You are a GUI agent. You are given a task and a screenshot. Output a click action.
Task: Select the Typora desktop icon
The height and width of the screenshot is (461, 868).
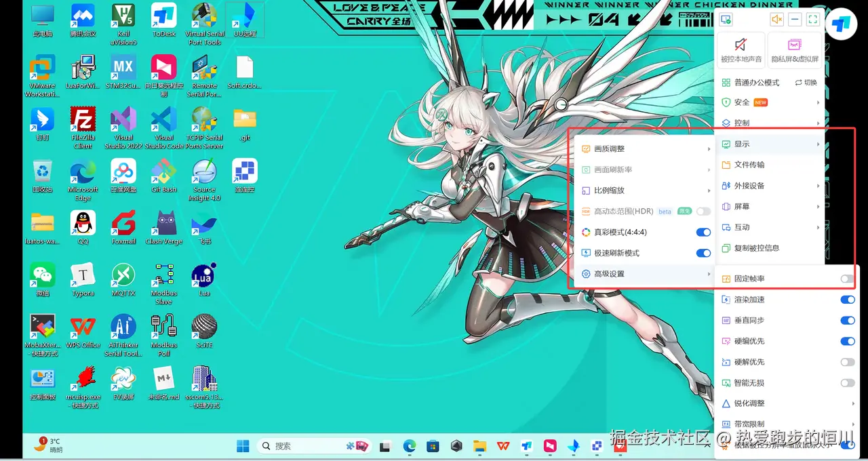pos(83,279)
